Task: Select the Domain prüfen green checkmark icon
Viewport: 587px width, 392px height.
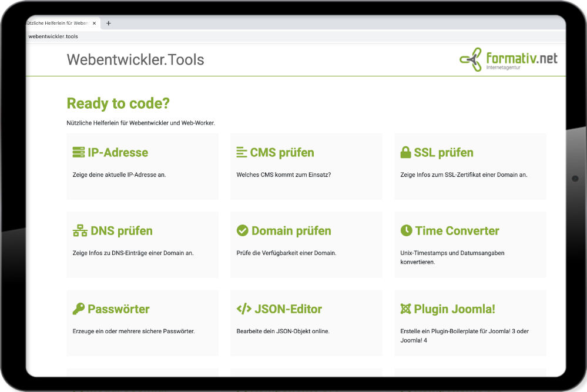Action: click(x=243, y=230)
